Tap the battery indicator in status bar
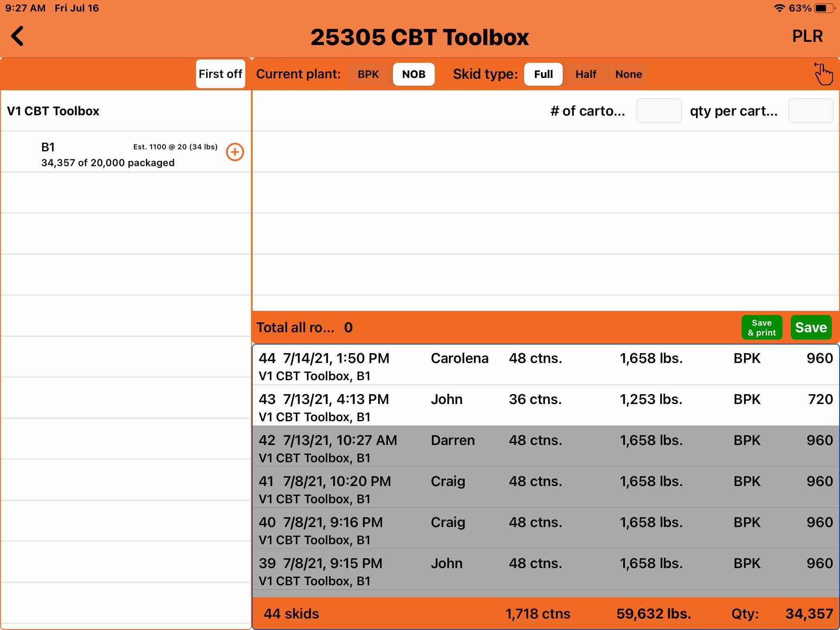This screenshot has height=630, width=840. (825, 8)
